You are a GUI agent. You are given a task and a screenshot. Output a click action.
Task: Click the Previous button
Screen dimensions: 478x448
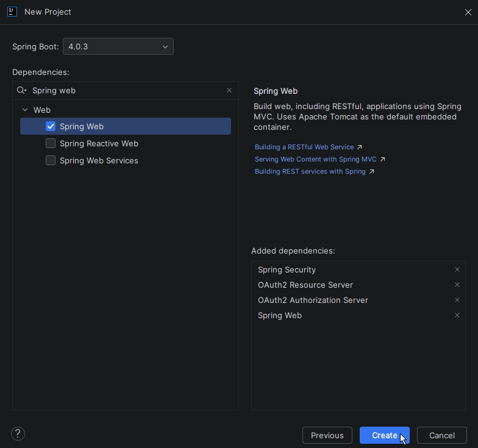coord(327,435)
